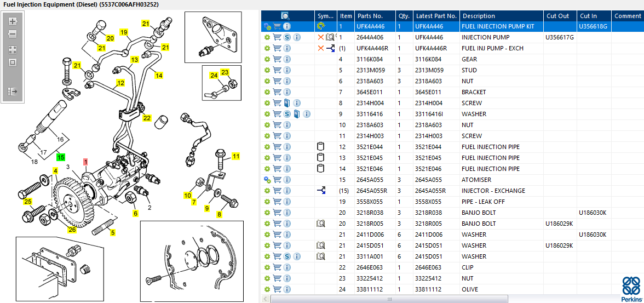Show info for STUD 2313M059

(x=287, y=70)
